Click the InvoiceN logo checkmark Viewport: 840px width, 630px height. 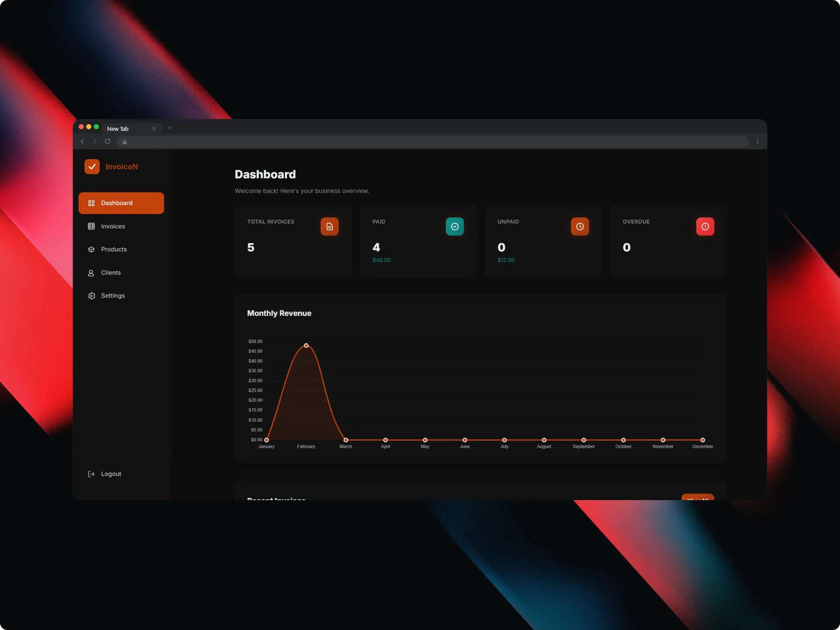coord(92,166)
